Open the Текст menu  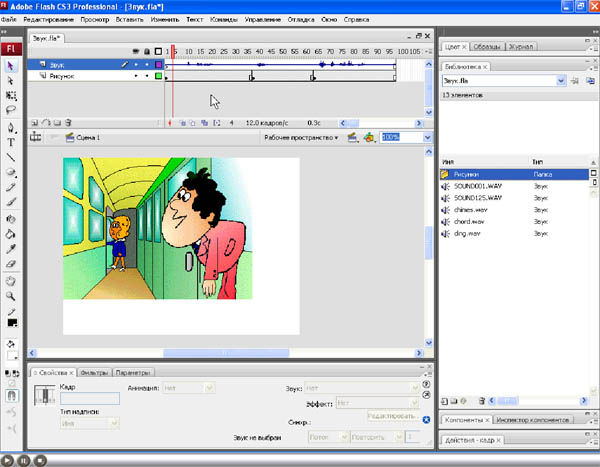[194, 19]
